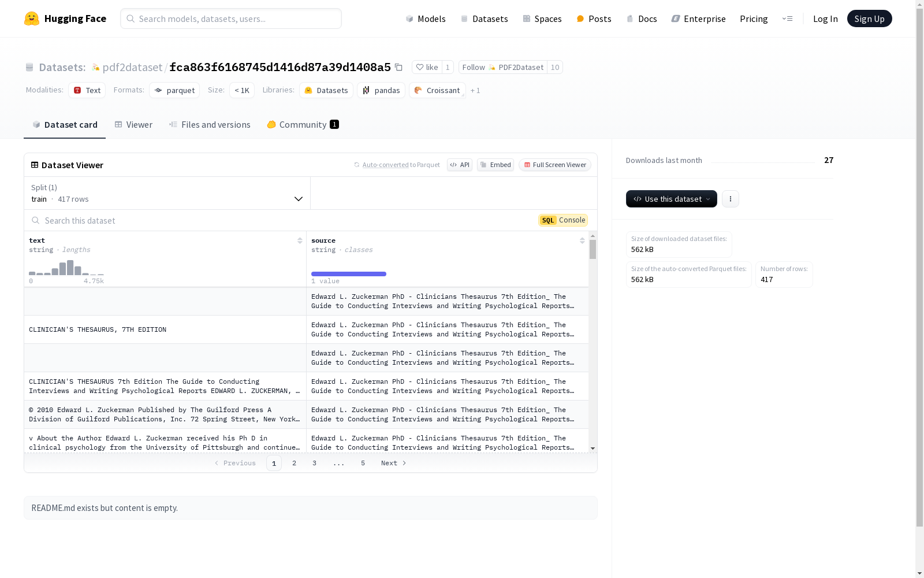Click the Embed button
Image resolution: width=924 pixels, height=578 pixels.
[495, 165]
